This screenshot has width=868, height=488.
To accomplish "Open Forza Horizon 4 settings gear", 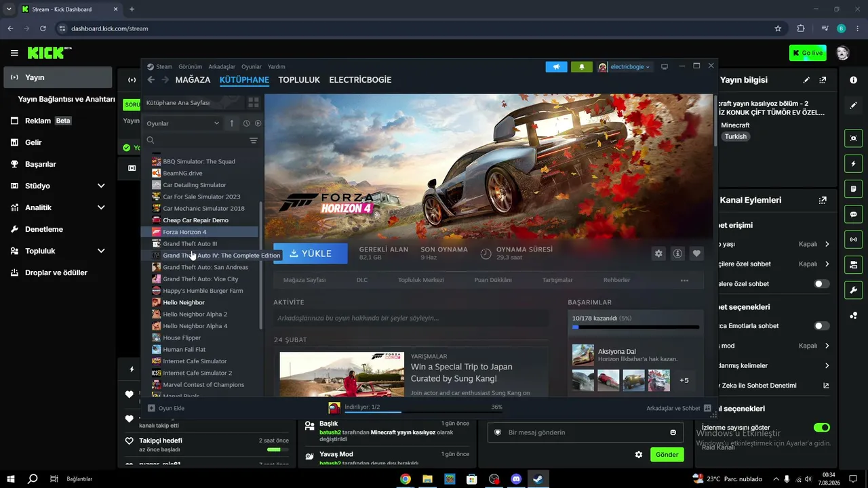I will point(658,253).
